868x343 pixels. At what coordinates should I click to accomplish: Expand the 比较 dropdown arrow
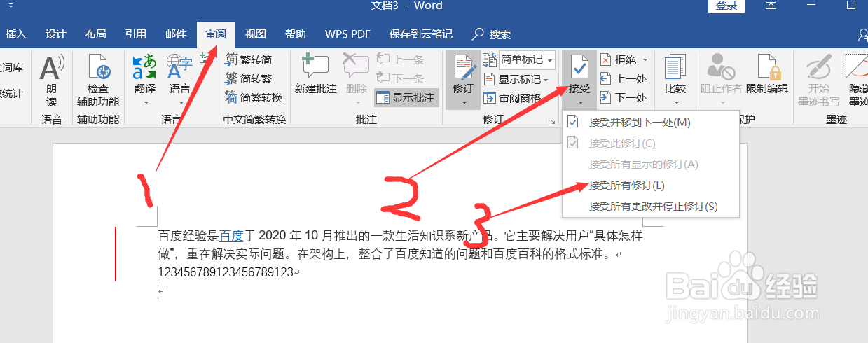pyautogui.click(x=675, y=102)
